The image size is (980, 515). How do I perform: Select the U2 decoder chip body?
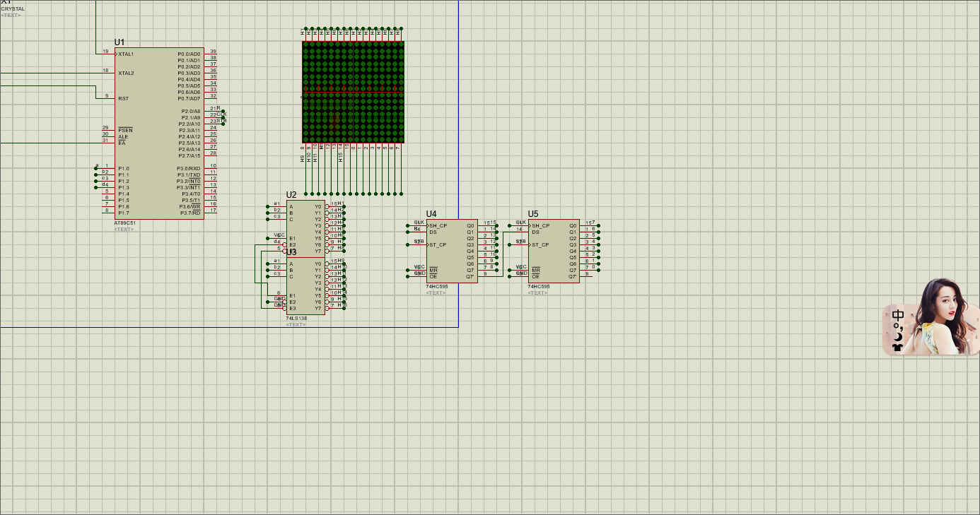pos(305,228)
